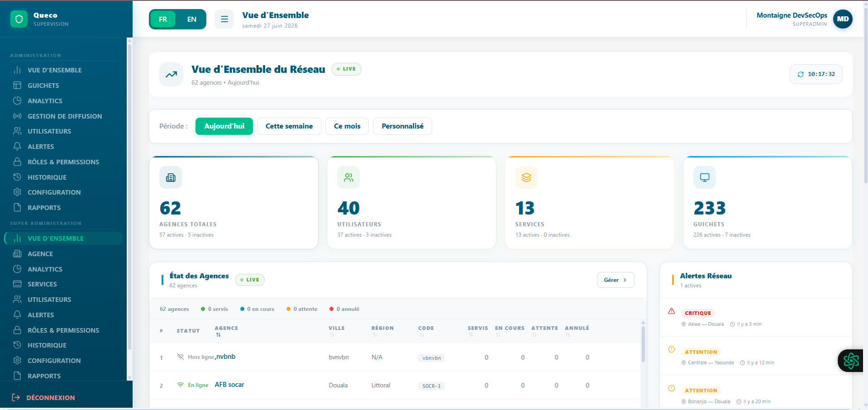This screenshot has width=868, height=410.
Task: Sort table by Servis column
Action: click(477, 331)
